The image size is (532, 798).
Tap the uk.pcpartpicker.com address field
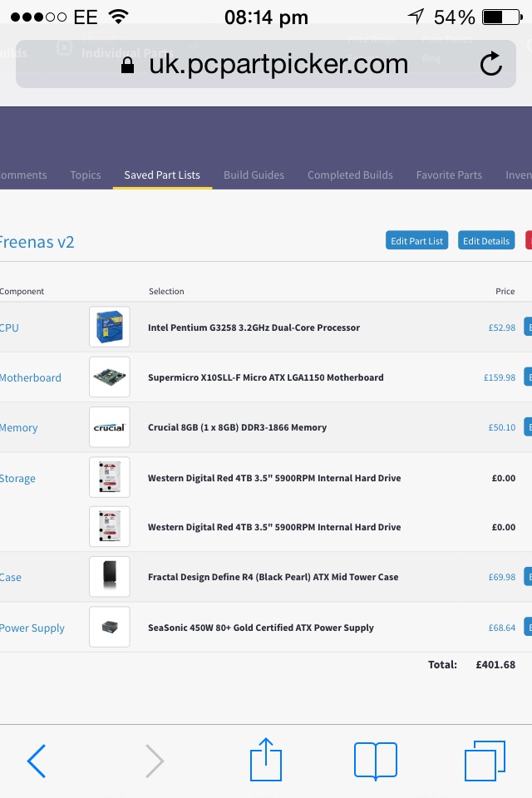[x=266, y=64]
